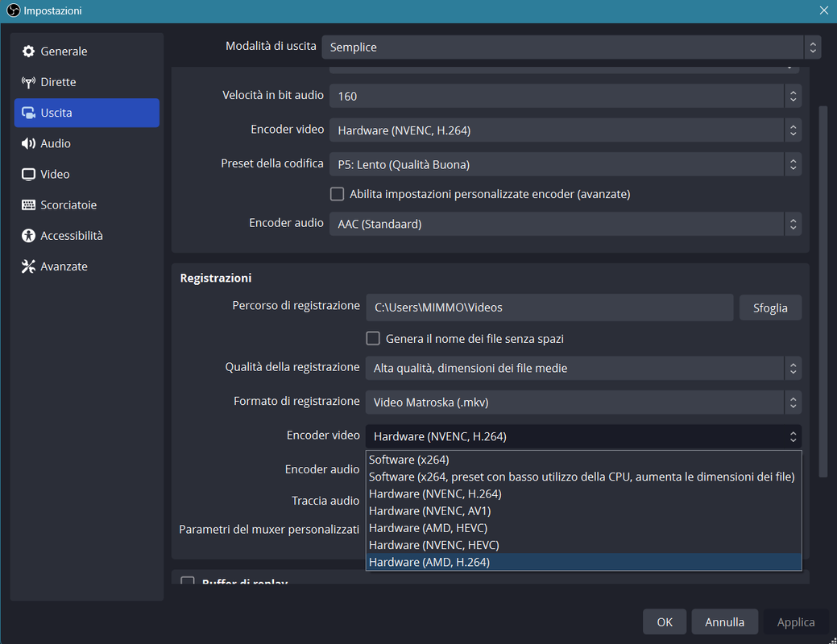Switch to the Video settings section
Image resolution: width=837 pixels, height=644 pixels.
coord(87,175)
